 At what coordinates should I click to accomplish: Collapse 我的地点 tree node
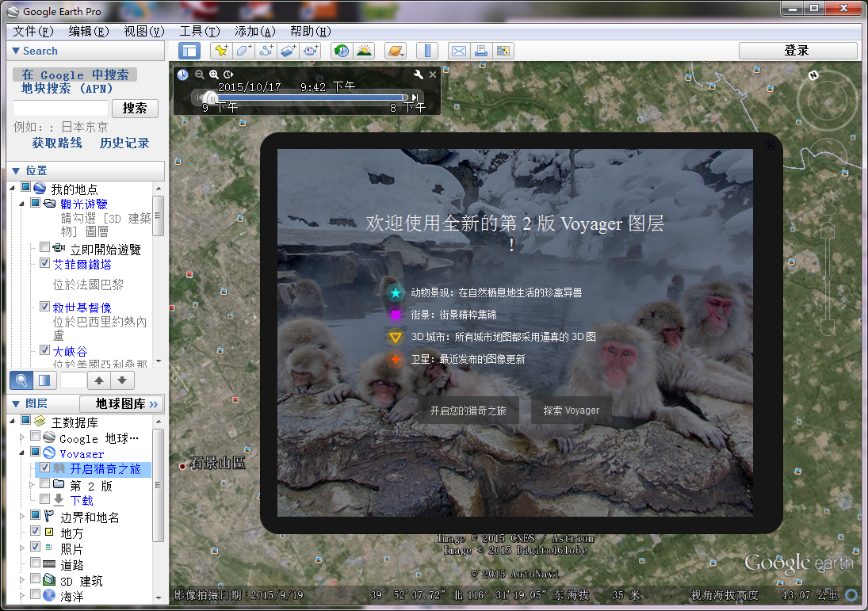(13, 188)
